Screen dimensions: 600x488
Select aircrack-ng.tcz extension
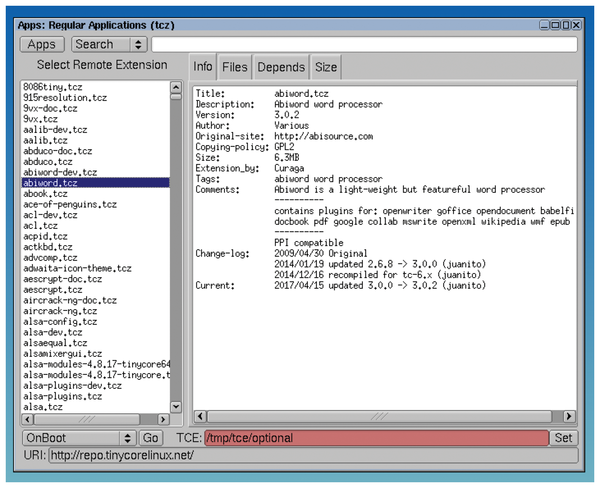pos(95,311)
